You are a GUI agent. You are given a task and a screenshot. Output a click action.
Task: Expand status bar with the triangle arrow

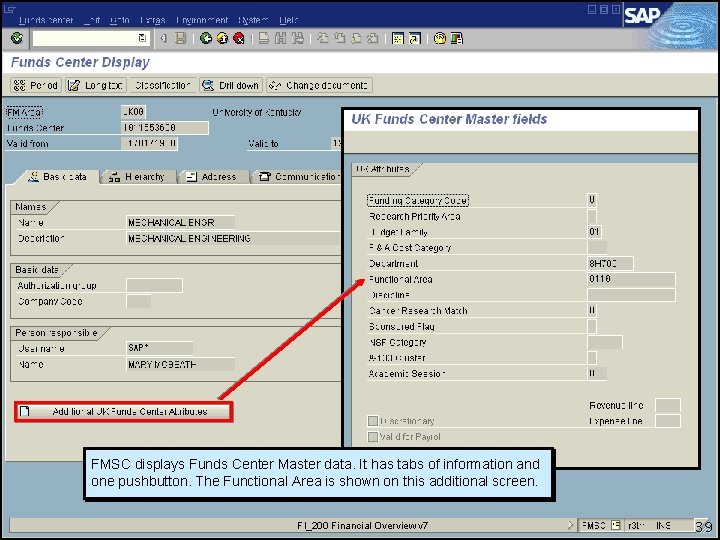[x=570, y=525]
